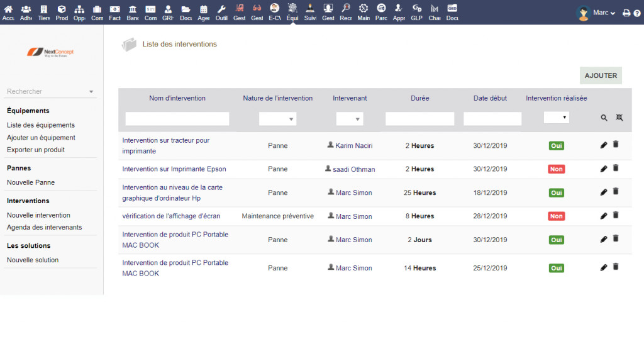Delete the vérification de l'affichage d'écran row
644x339 pixels.
[616, 216]
